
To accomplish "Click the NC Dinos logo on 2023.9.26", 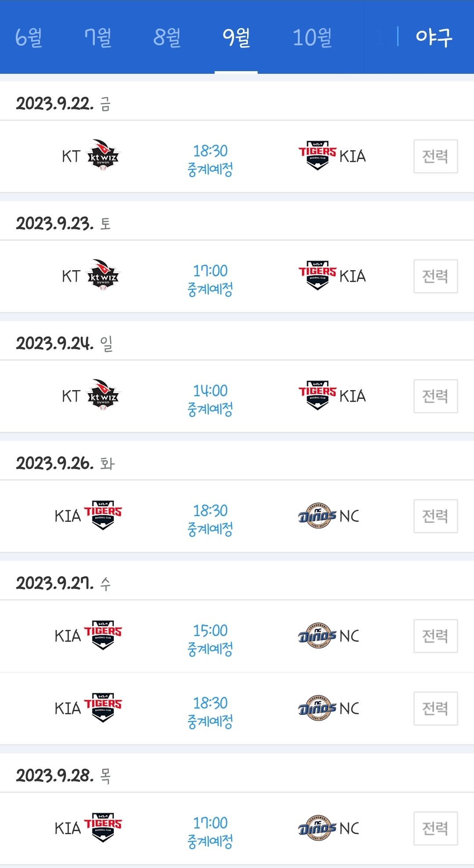I will click(x=317, y=516).
